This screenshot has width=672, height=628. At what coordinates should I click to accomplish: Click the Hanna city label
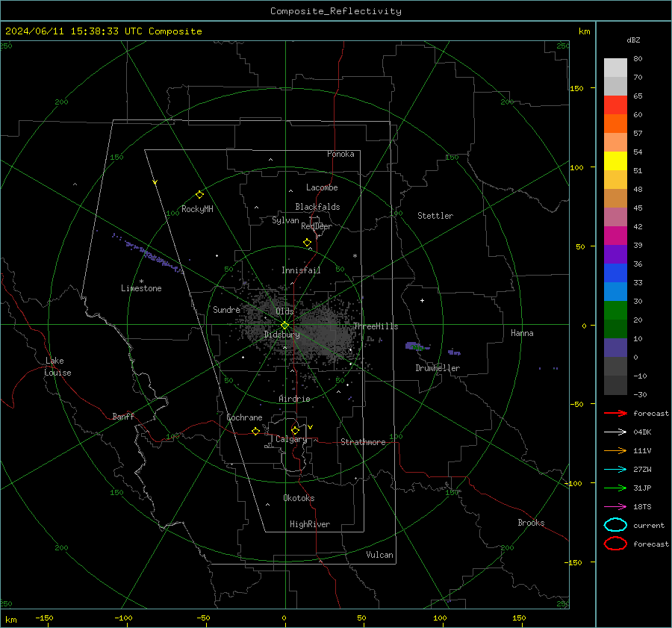point(522,333)
